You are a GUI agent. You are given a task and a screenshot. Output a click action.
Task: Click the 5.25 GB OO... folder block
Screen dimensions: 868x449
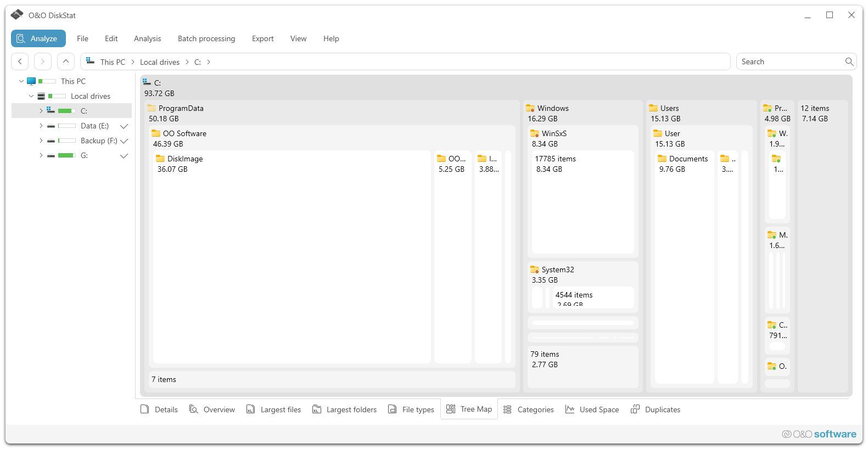point(453,257)
